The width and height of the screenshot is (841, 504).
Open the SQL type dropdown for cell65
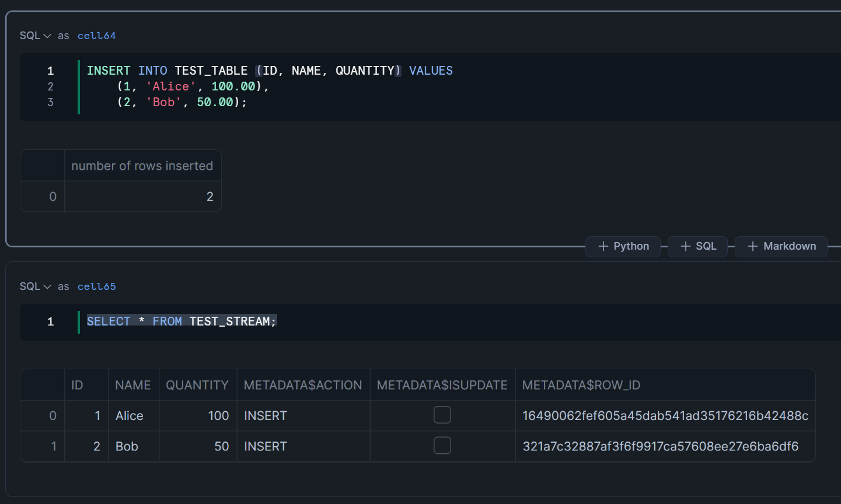pos(35,286)
